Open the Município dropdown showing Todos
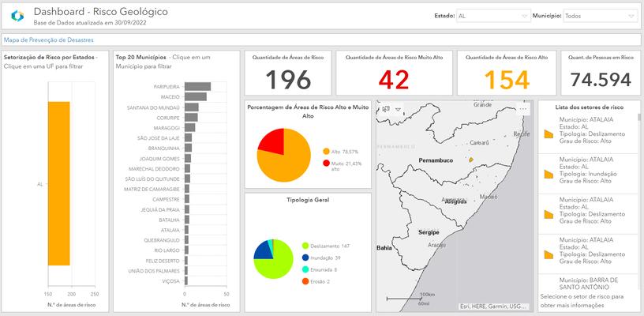Screen dimensions: 644x316 pos(600,16)
